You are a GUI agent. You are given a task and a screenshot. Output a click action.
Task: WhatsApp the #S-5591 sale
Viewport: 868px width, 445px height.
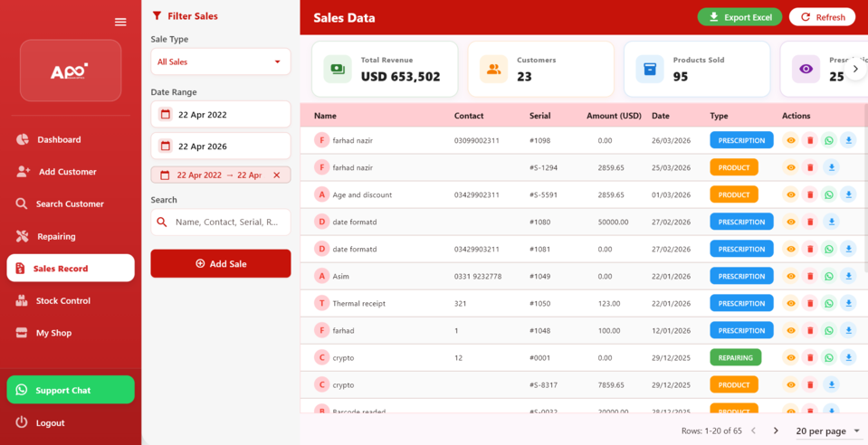(829, 194)
